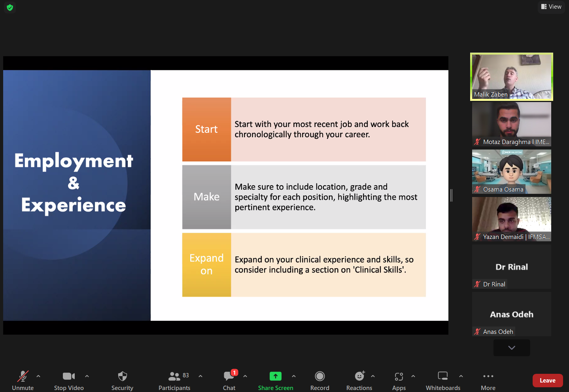This screenshot has height=392, width=569.
Task: Open the Apps icon in toolbar
Action: (x=399, y=376)
